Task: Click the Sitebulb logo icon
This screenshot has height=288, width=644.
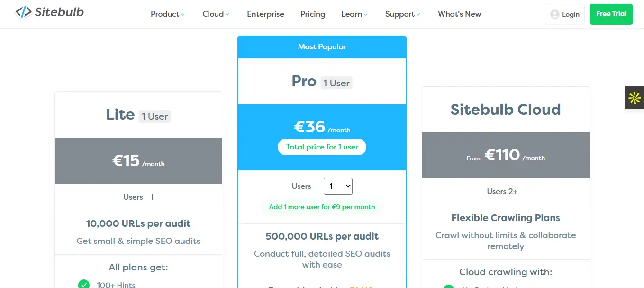Action: 23,12
